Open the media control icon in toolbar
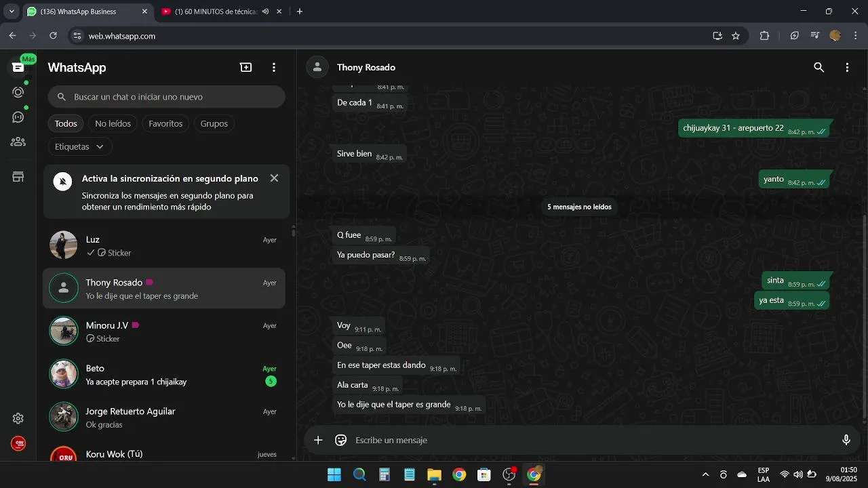This screenshot has height=488, width=868. (815, 36)
